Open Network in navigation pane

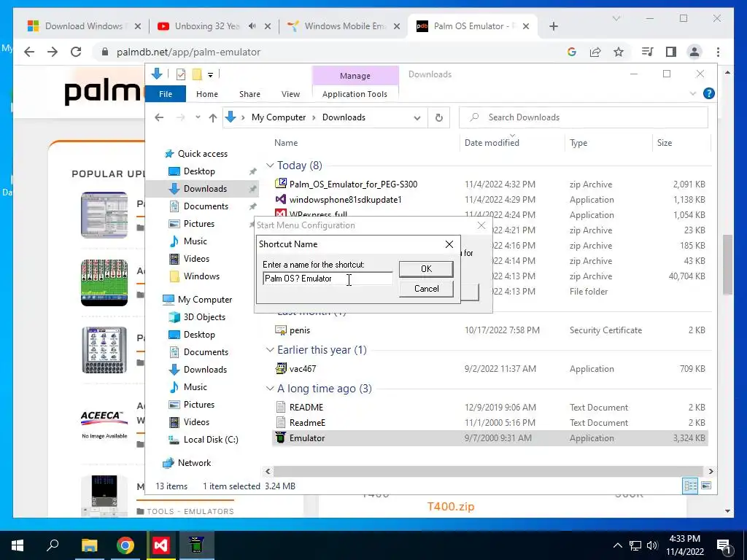(194, 463)
